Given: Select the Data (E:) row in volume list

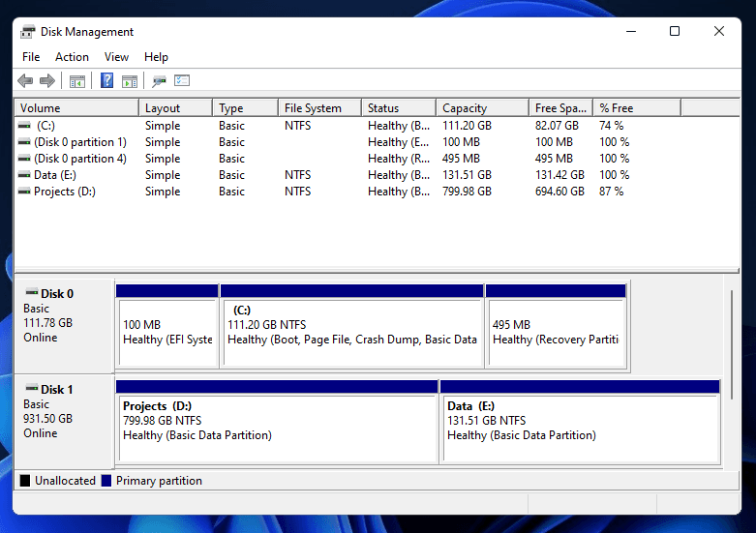Looking at the screenshot, I should [54, 175].
